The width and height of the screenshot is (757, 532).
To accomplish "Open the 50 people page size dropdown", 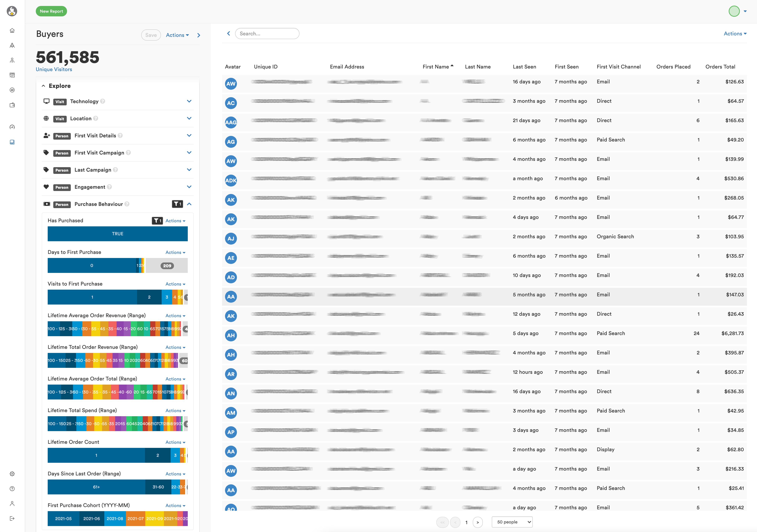I will (x=512, y=522).
